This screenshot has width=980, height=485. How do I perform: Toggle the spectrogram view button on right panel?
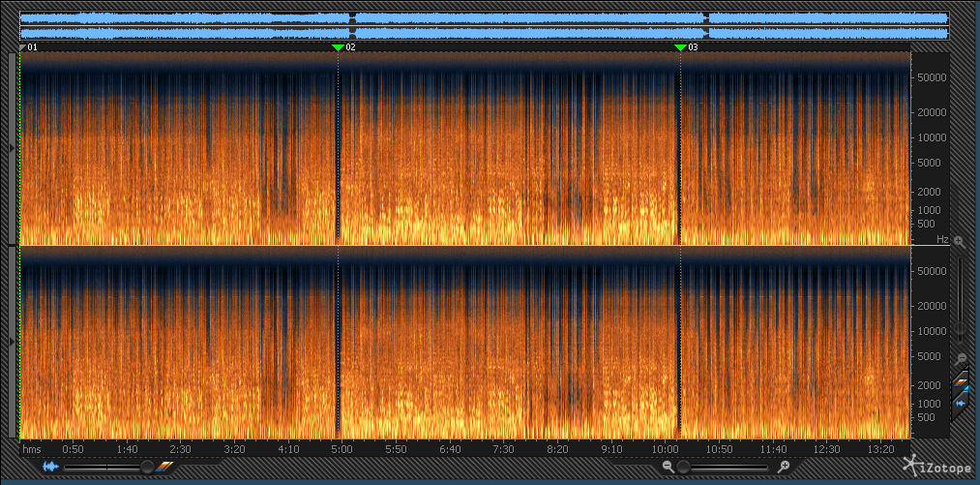(x=962, y=382)
